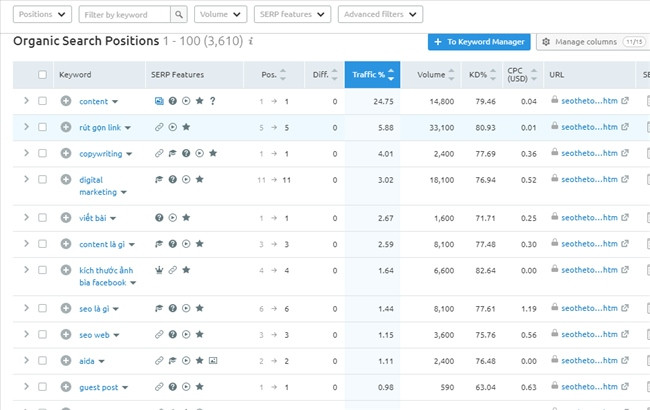Screen dimensions: 650x410
Task: Open external link icon for 'seo web' URL
Action: pyautogui.click(x=625, y=334)
